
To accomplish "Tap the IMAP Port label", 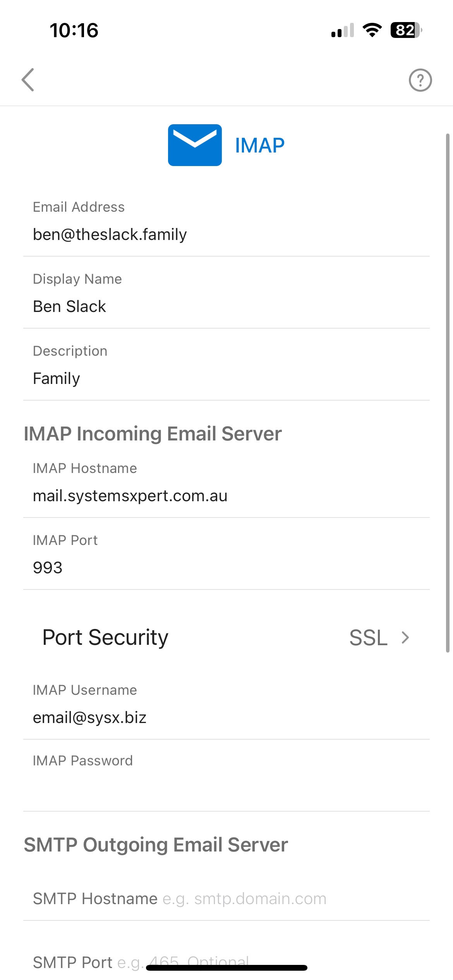I will click(65, 540).
